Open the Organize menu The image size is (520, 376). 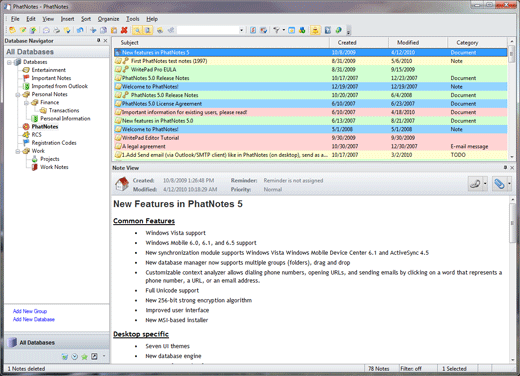point(108,19)
